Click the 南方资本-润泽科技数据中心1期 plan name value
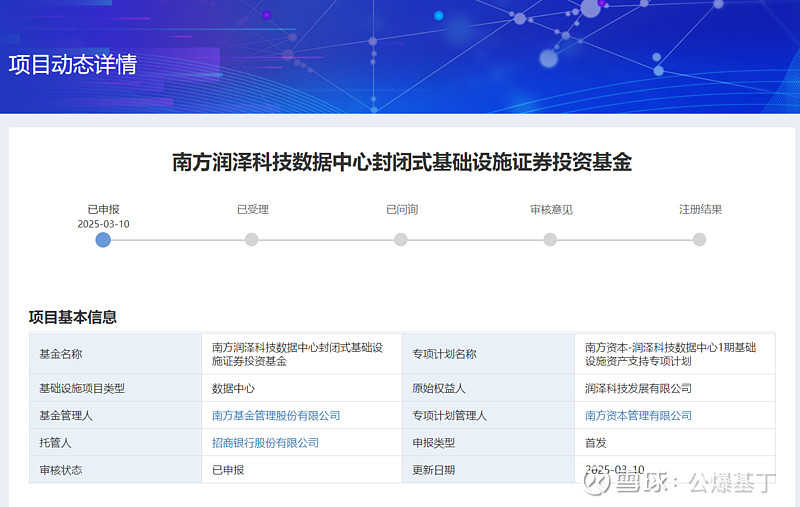The height and width of the screenshot is (507, 800). click(x=670, y=354)
